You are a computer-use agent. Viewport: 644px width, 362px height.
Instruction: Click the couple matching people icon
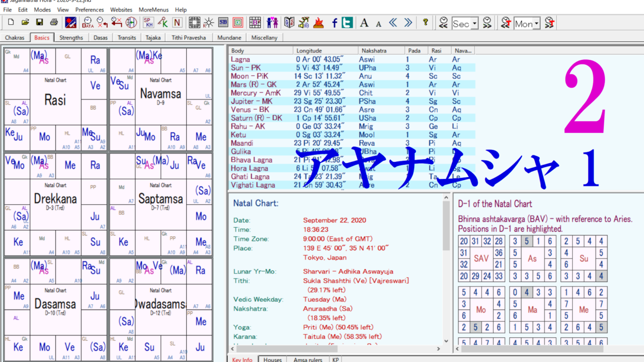click(x=272, y=23)
